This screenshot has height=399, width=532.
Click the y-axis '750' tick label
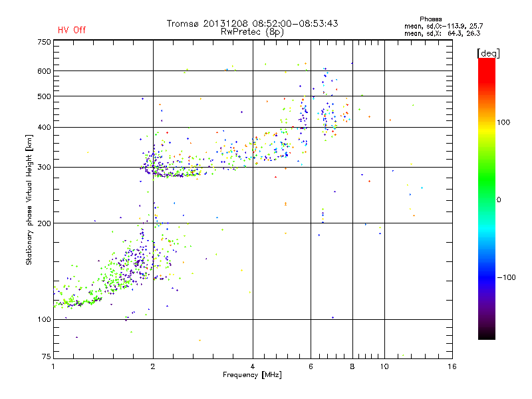[x=44, y=42]
